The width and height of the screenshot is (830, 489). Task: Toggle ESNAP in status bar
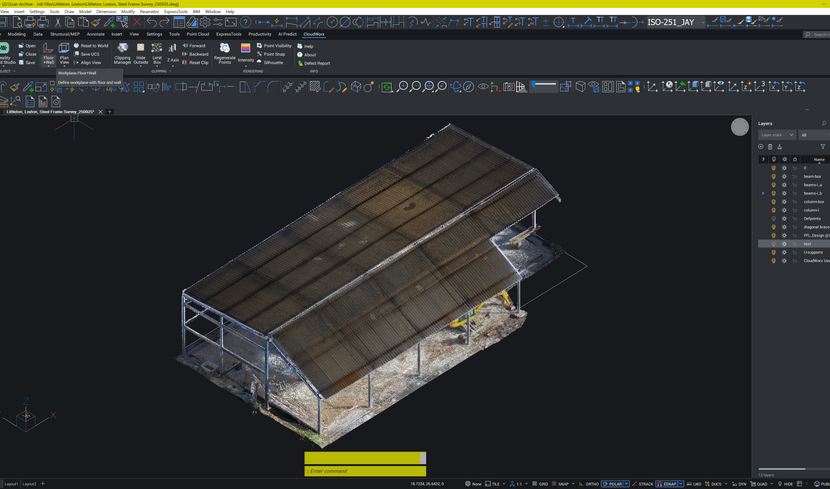click(666, 484)
